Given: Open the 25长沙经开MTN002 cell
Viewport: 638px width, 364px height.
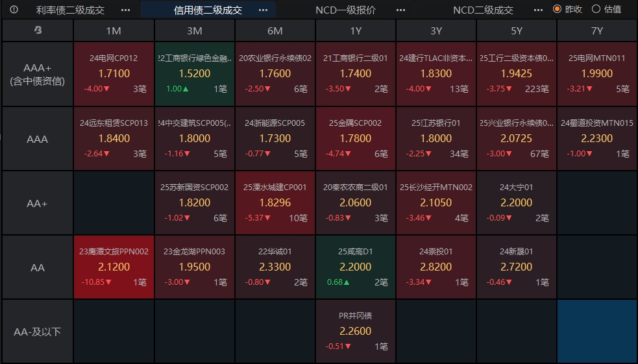Looking at the screenshot, I should pos(436,203).
